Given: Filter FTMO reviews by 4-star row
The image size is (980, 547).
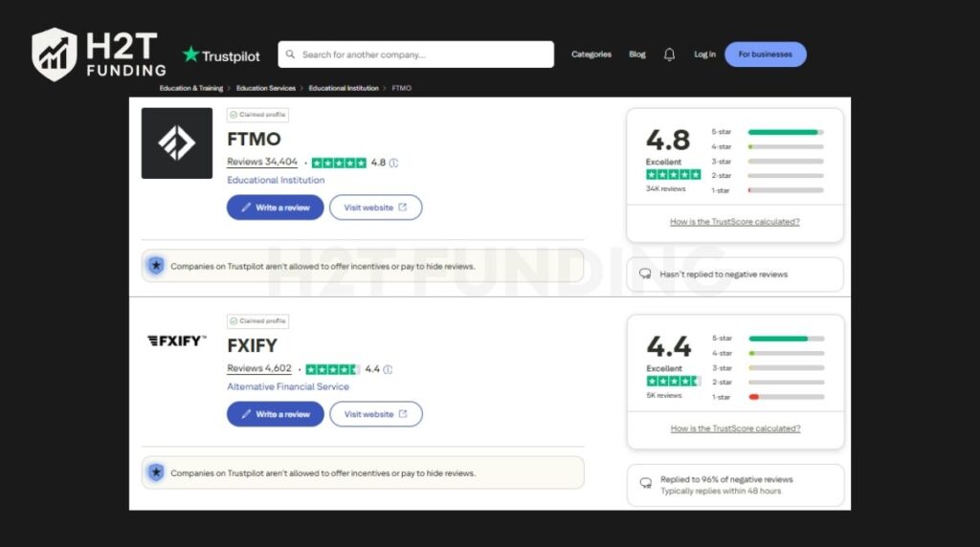Looking at the screenshot, I should click(767, 146).
